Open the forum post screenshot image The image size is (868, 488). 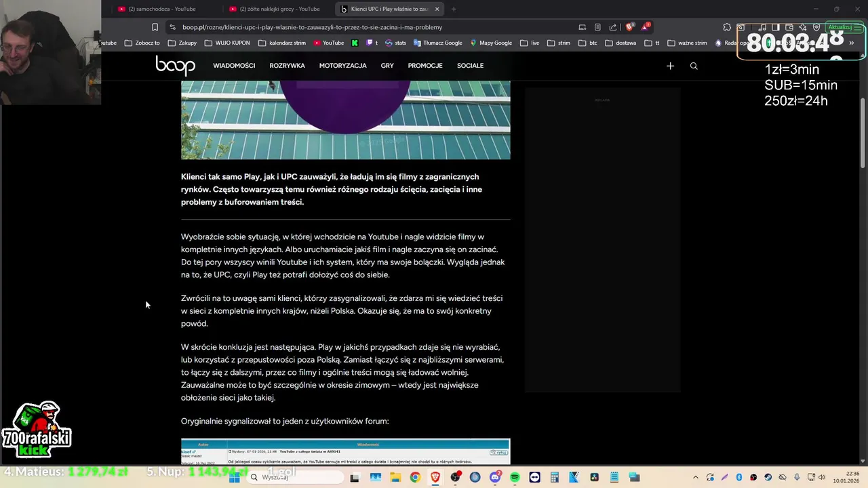[x=345, y=451]
